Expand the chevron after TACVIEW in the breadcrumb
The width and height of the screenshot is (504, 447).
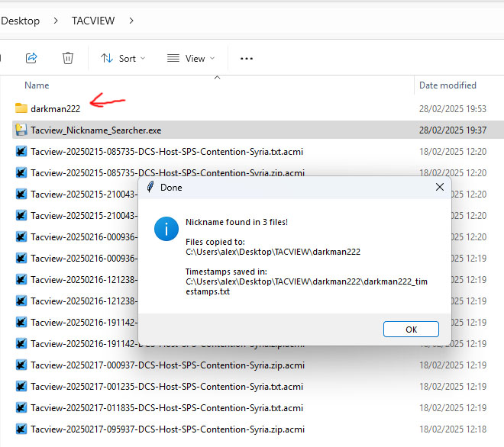click(131, 21)
